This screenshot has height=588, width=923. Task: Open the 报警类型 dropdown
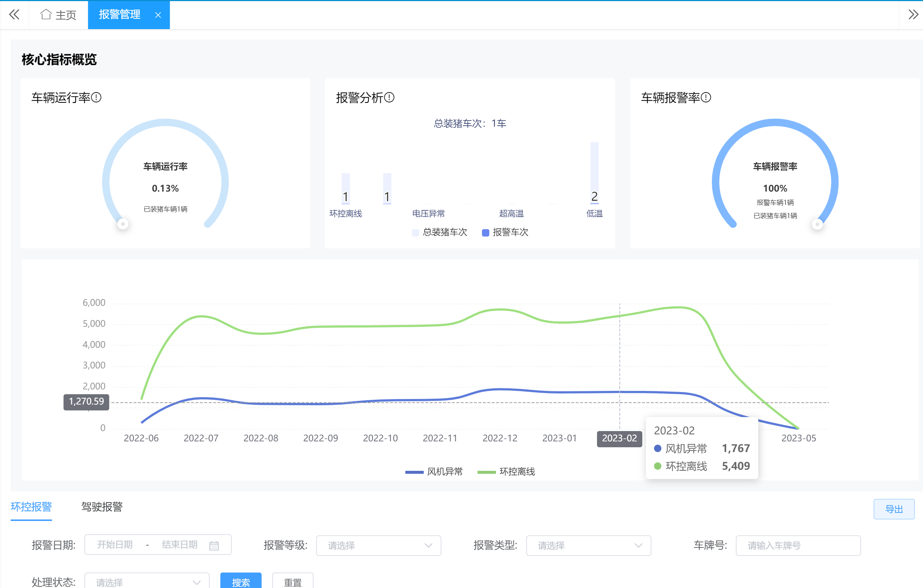(x=589, y=546)
